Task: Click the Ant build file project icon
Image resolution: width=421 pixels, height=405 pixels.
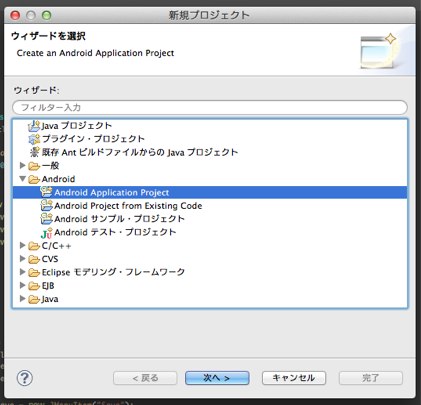Action: (34, 152)
